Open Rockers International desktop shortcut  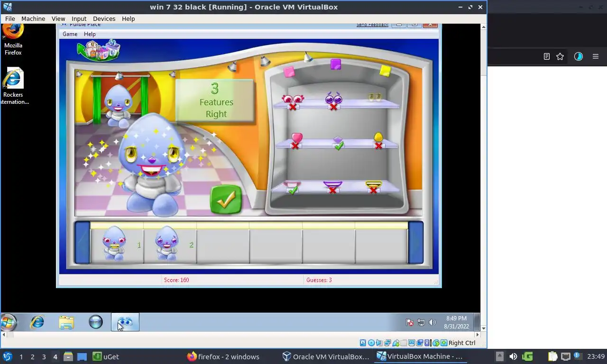point(13,86)
